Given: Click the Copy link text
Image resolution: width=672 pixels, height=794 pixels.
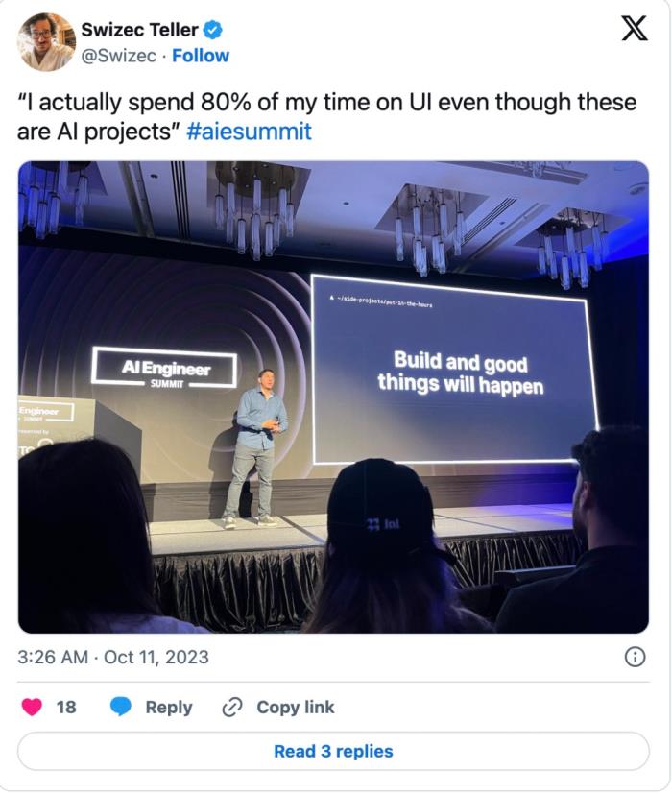Looking at the screenshot, I should pos(296,707).
